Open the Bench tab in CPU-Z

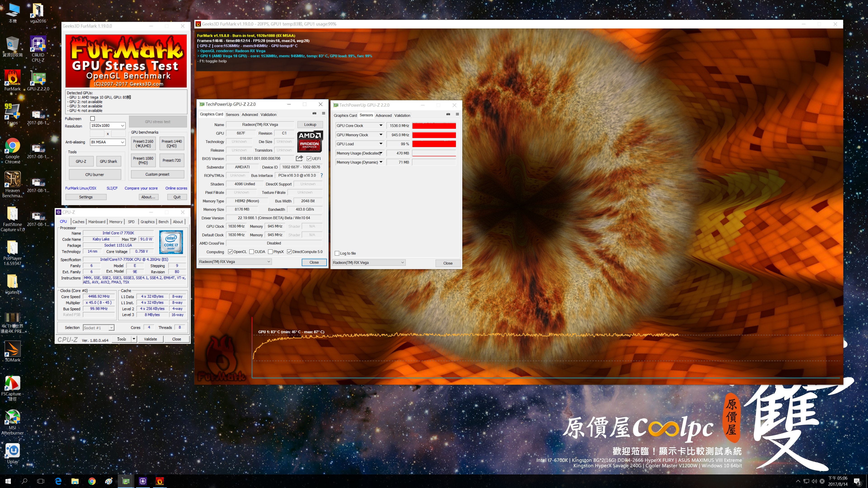click(x=163, y=222)
